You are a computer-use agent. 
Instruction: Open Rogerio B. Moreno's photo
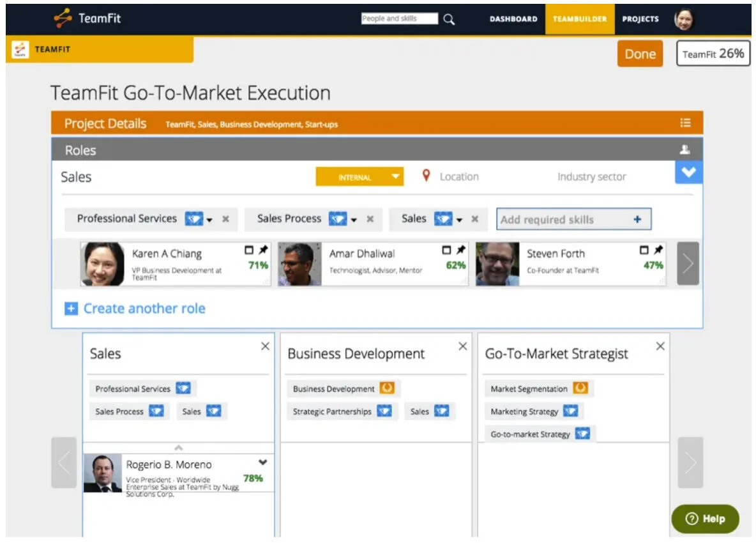click(103, 473)
